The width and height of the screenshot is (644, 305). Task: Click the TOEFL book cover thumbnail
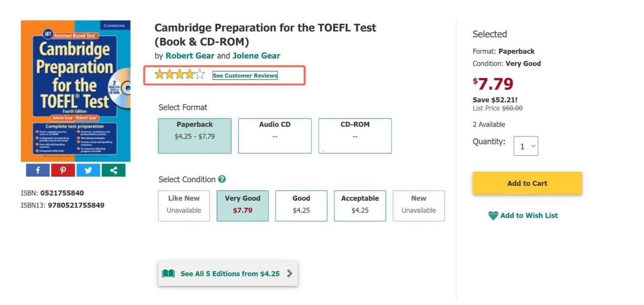click(76, 91)
